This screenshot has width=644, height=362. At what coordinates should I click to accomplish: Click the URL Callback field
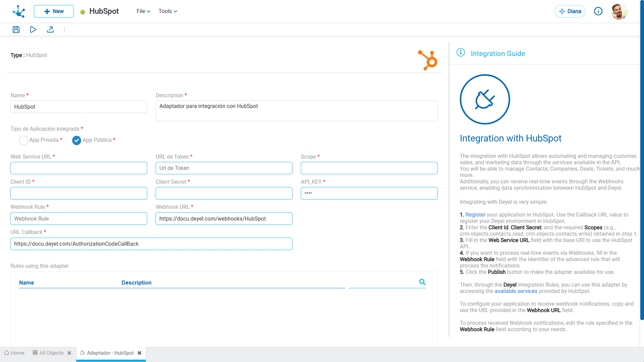[151, 244]
